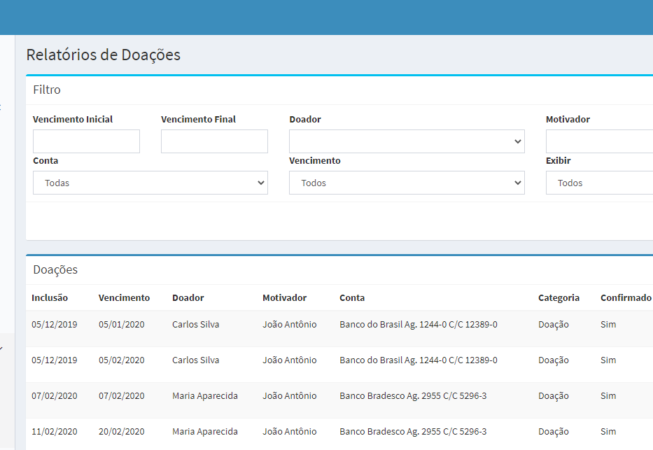Click the 05/02/2020 vencimento date cell
The image size is (653, 450).
pyautogui.click(x=122, y=360)
